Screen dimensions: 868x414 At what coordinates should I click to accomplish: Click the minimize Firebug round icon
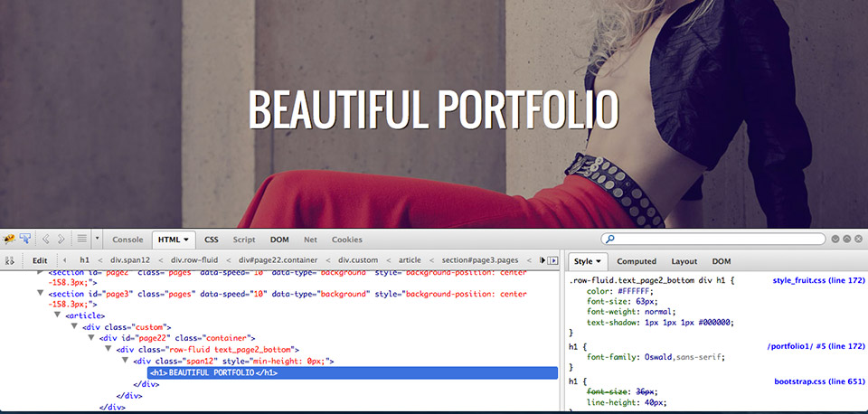835,240
